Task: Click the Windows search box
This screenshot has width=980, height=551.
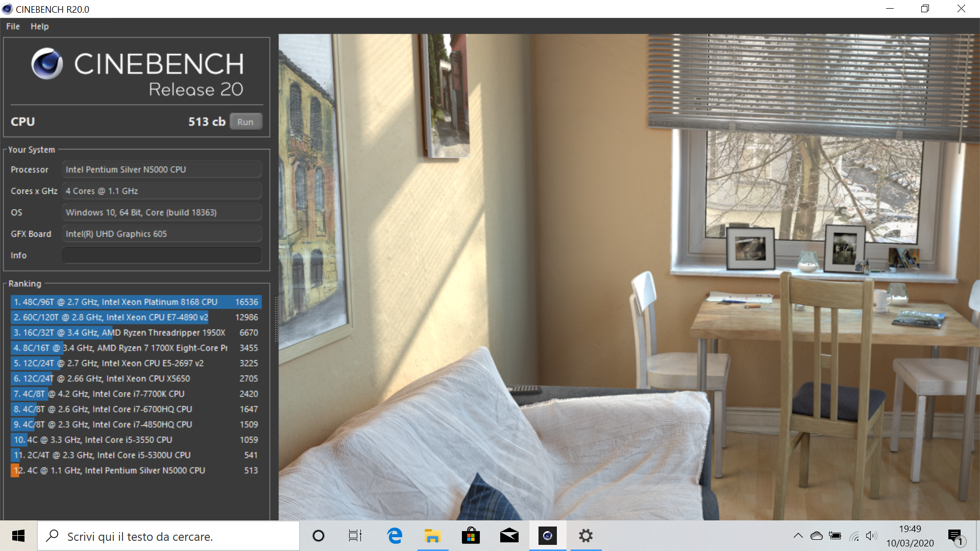Action: 168,536
